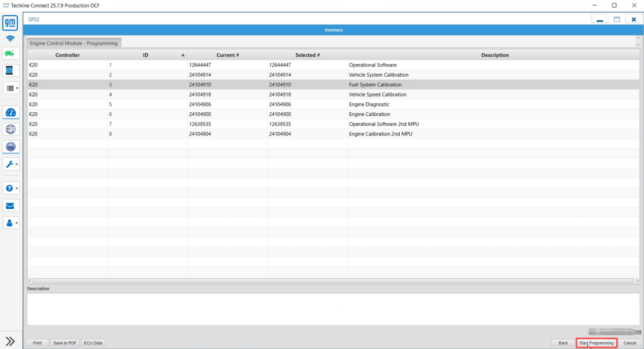The image size is (644, 349).
Task: Expand the wrench tools menu
Action: coord(11,164)
